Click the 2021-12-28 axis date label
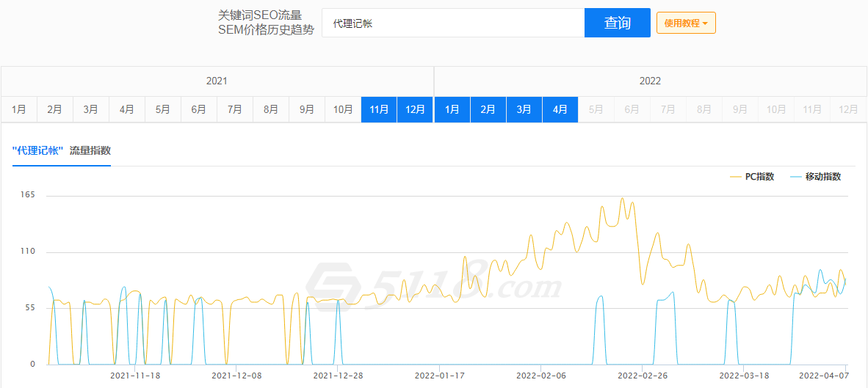Image resolution: width=868 pixels, height=388 pixels. pos(339,376)
